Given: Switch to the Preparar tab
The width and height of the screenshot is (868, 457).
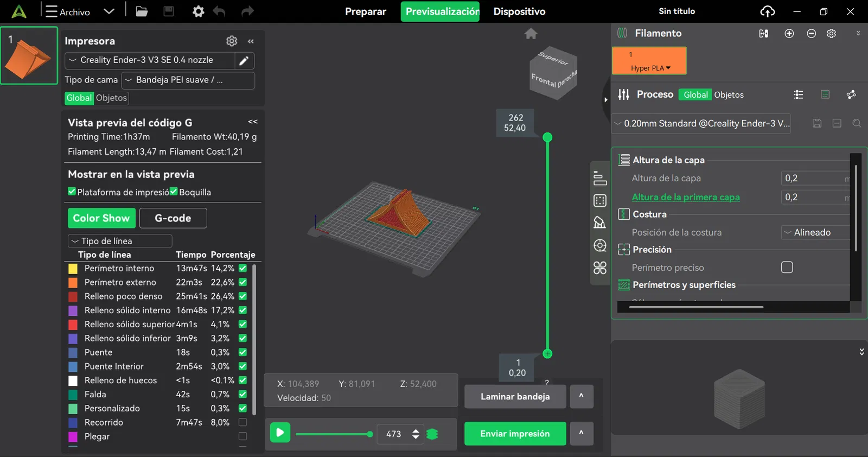Looking at the screenshot, I should pyautogui.click(x=366, y=11).
